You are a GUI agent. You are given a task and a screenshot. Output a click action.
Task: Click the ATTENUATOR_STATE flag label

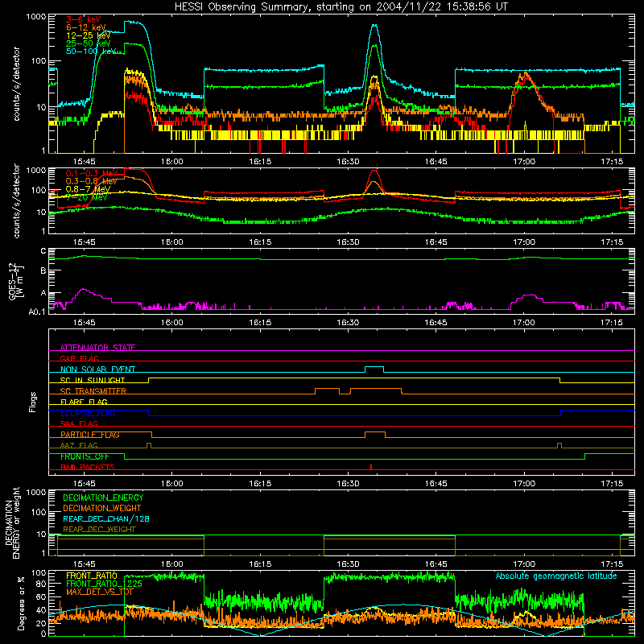click(x=97, y=348)
